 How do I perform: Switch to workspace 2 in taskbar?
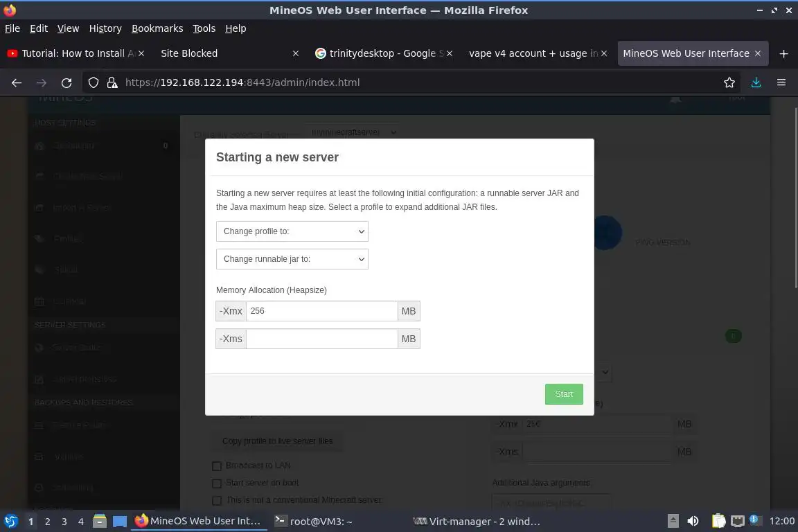47,522
